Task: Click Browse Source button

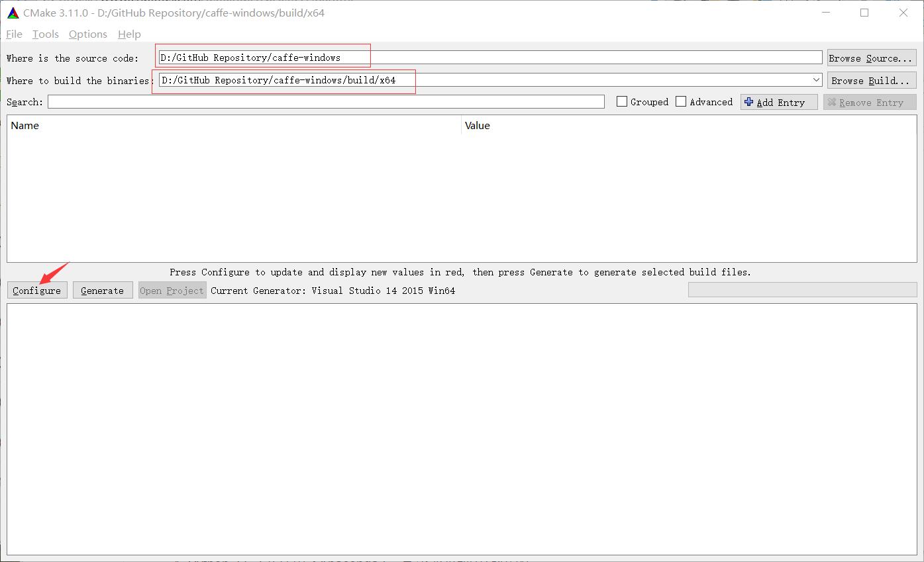Action: [872, 58]
